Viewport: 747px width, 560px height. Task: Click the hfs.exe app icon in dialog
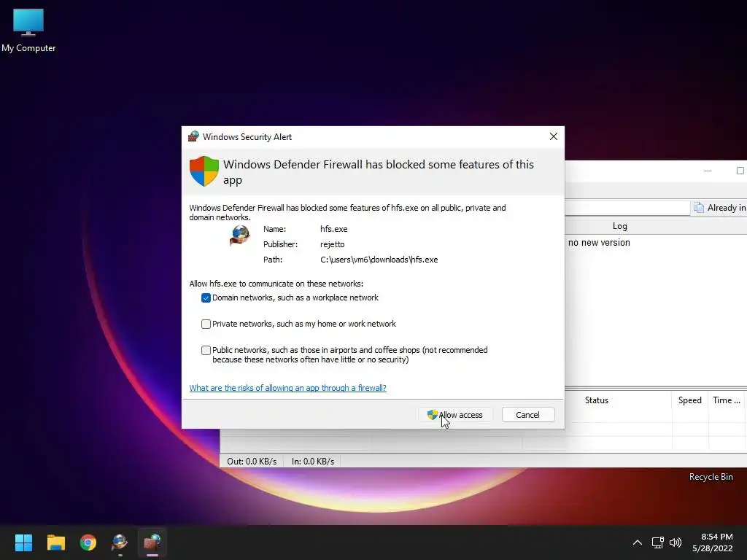(240, 235)
